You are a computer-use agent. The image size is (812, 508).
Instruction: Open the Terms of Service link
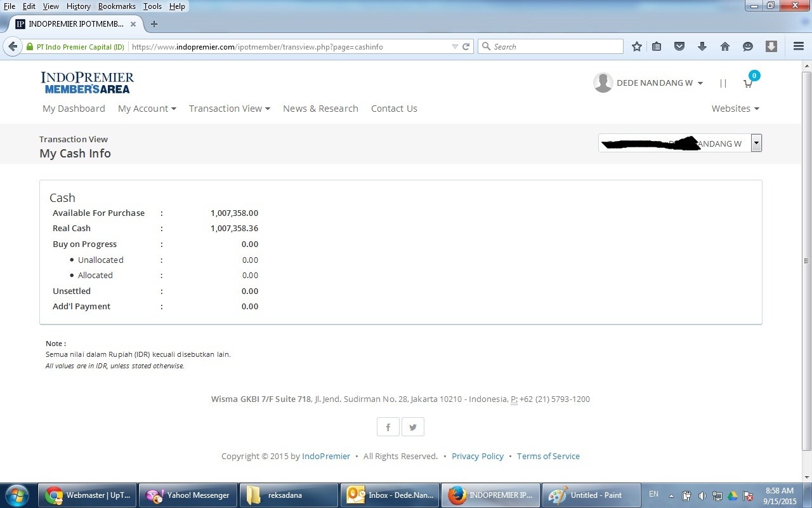548,456
